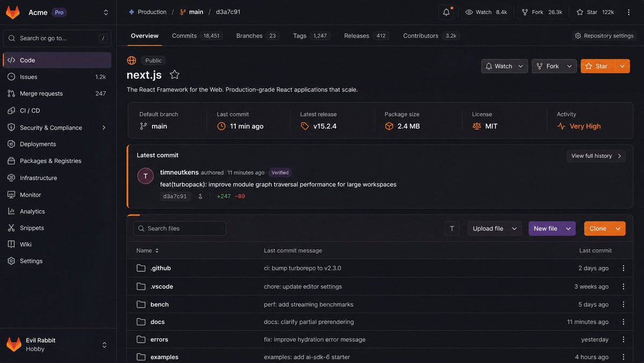Open Issues in the sidebar
The height and width of the screenshot is (363, 644).
pyautogui.click(x=57, y=77)
